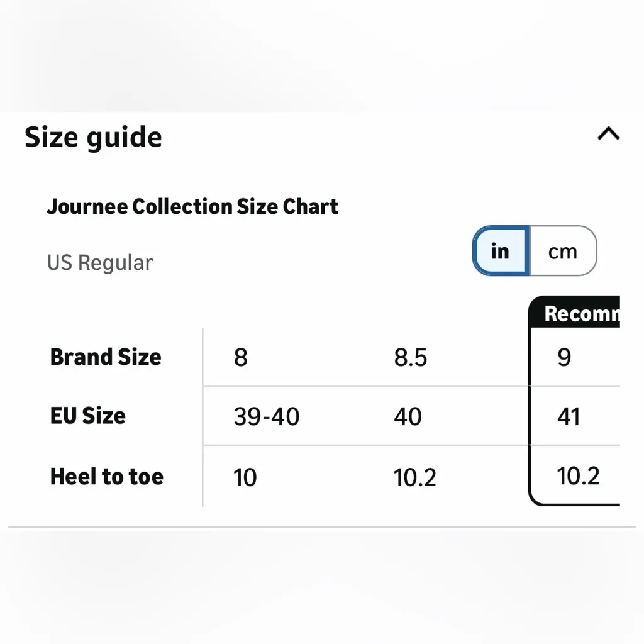Click the Recommended column header
The width and height of the screenshot is (644, 644).
(581, 313)
